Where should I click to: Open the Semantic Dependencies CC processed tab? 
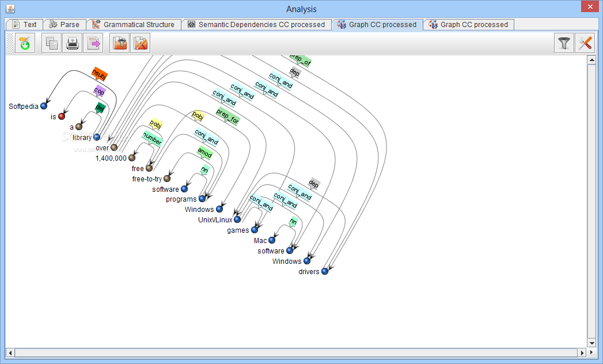tap(256, 25)
